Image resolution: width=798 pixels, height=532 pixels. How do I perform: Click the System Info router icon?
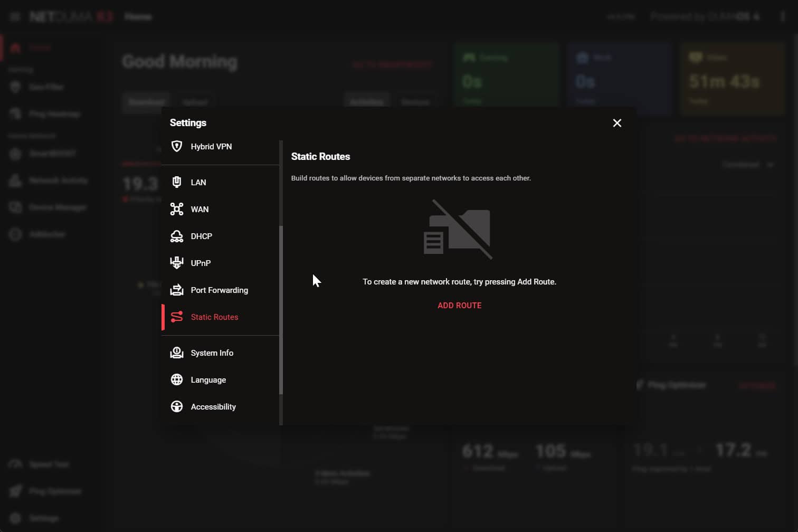(177, 353)
